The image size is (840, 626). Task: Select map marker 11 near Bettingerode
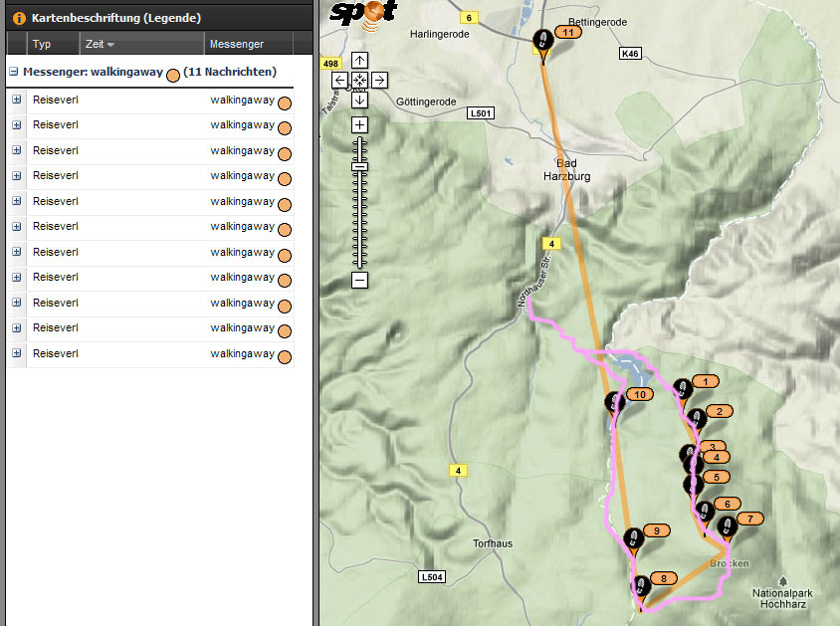point(542,42)
